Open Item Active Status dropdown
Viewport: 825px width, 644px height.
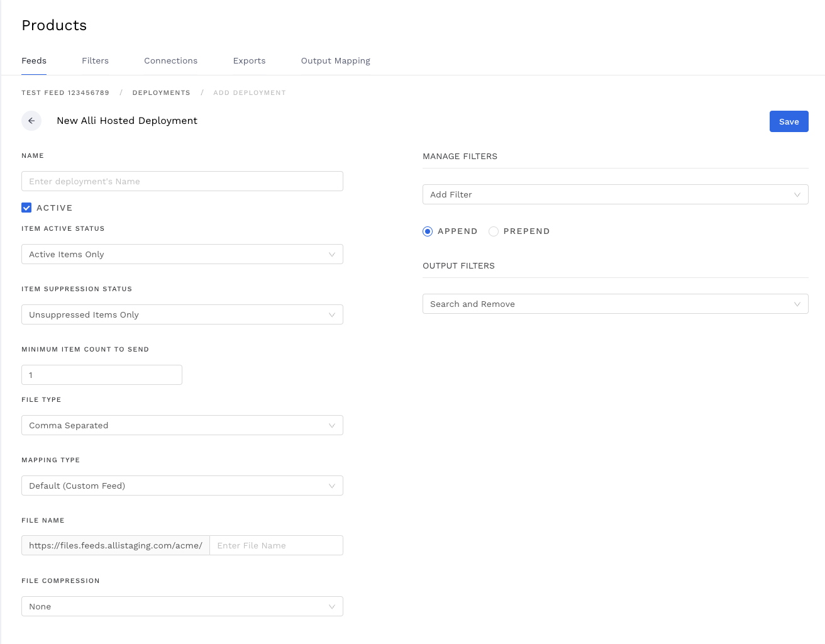182,254
